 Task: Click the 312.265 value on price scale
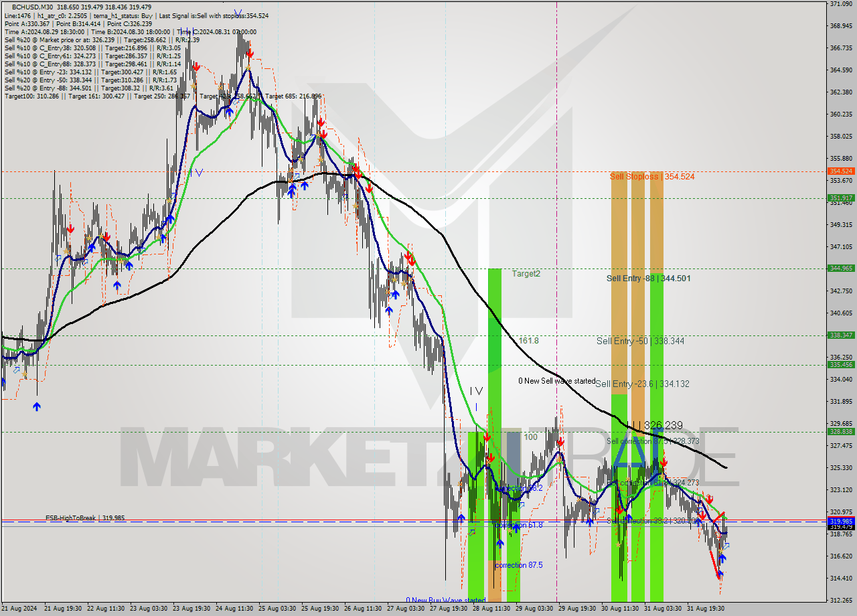840,600
